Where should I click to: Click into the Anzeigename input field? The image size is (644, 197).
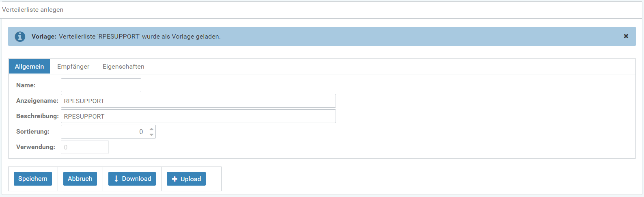tap(198, 101)
